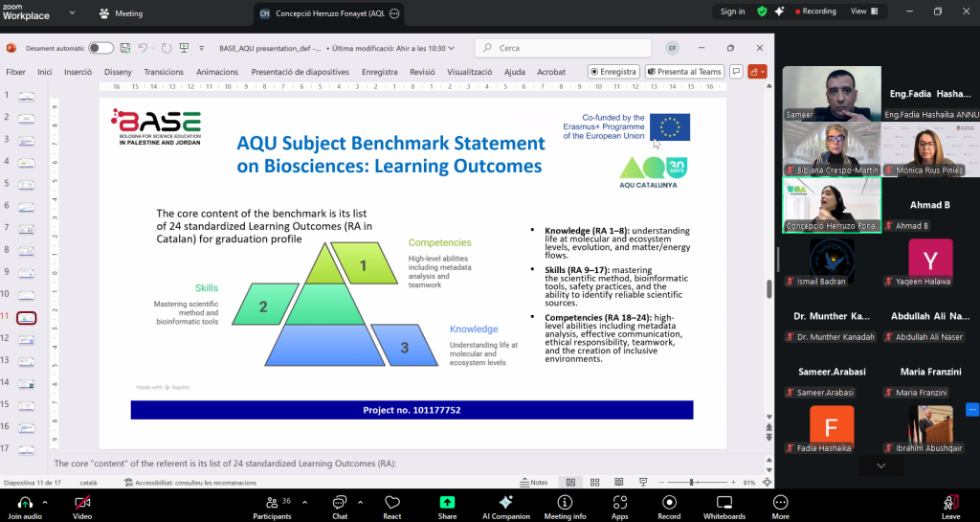Click the Leave meeting button
This screenshot has width=980, height=522.
pyautogui.click(x=950, y=505)
